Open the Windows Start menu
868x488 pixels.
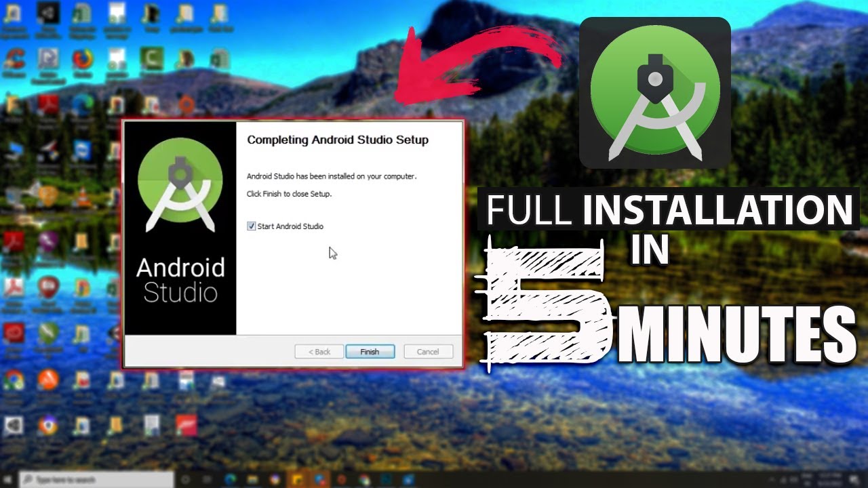9,480
